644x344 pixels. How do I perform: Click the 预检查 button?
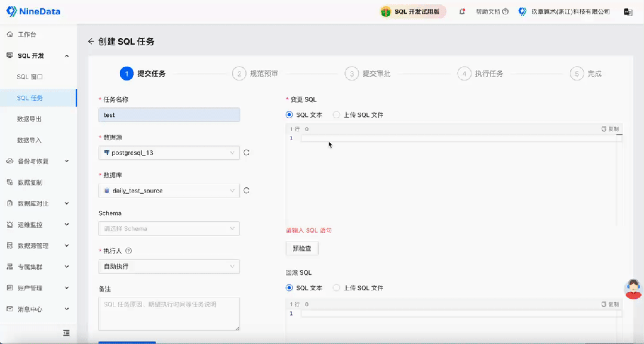302,249
